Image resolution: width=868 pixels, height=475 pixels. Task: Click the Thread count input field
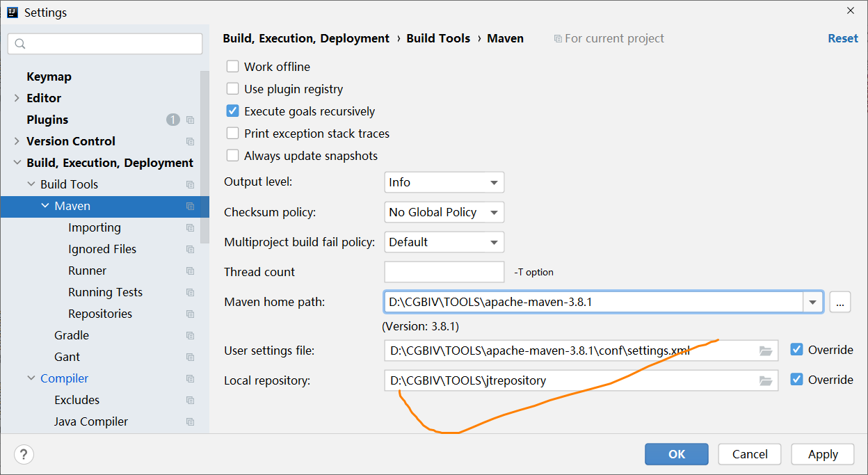tap(444, 272)
